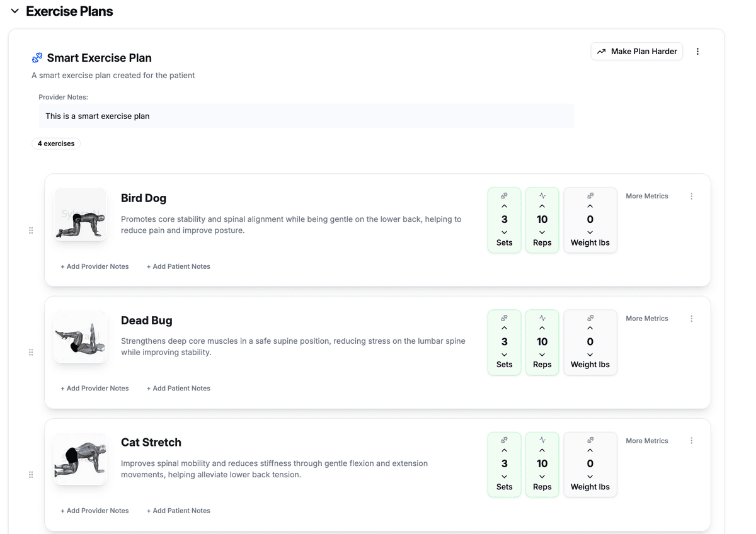Click the Make Plan Harder button
The width and height of the screenshot is (756, 534).
(636, 51)
